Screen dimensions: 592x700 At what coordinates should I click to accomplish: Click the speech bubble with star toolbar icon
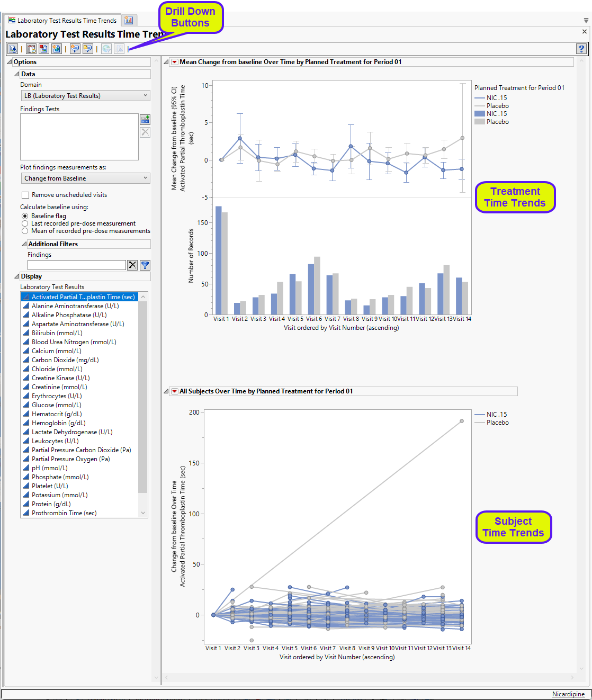tap(75, 49)
